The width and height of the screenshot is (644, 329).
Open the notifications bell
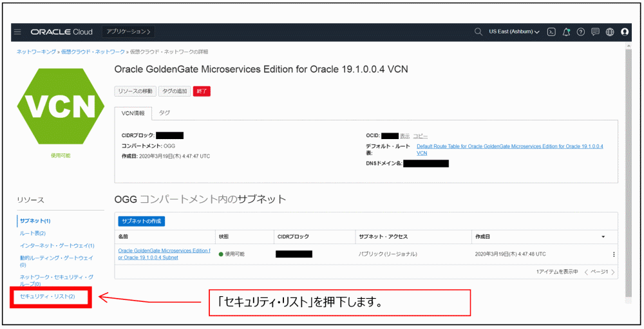coord(566,32)
